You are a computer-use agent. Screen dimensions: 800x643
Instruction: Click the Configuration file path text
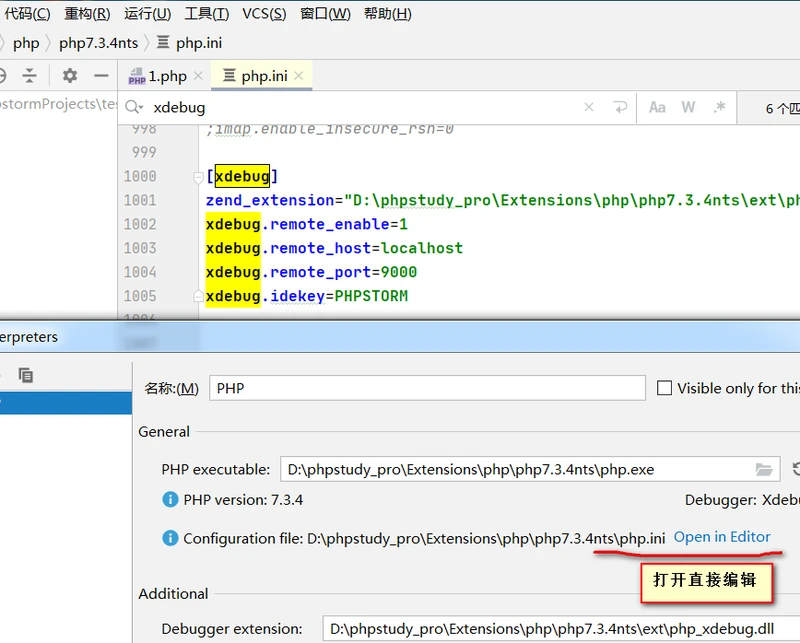[424, 538]
